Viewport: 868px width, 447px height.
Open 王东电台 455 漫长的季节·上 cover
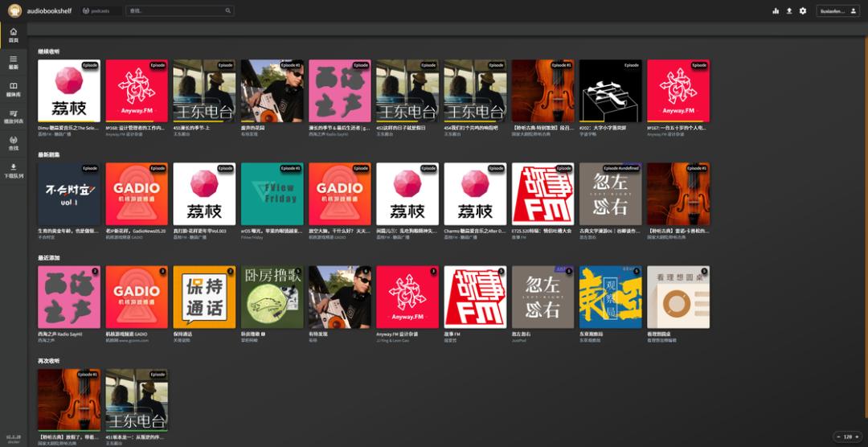[x=204, y=91]
